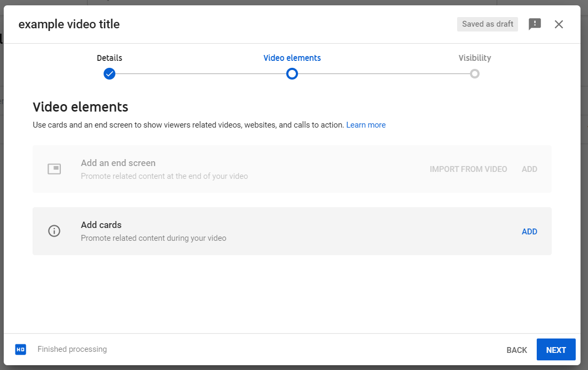Click the send feedback icon
Viewport: 588px width, 370px height.
point(535,24)
